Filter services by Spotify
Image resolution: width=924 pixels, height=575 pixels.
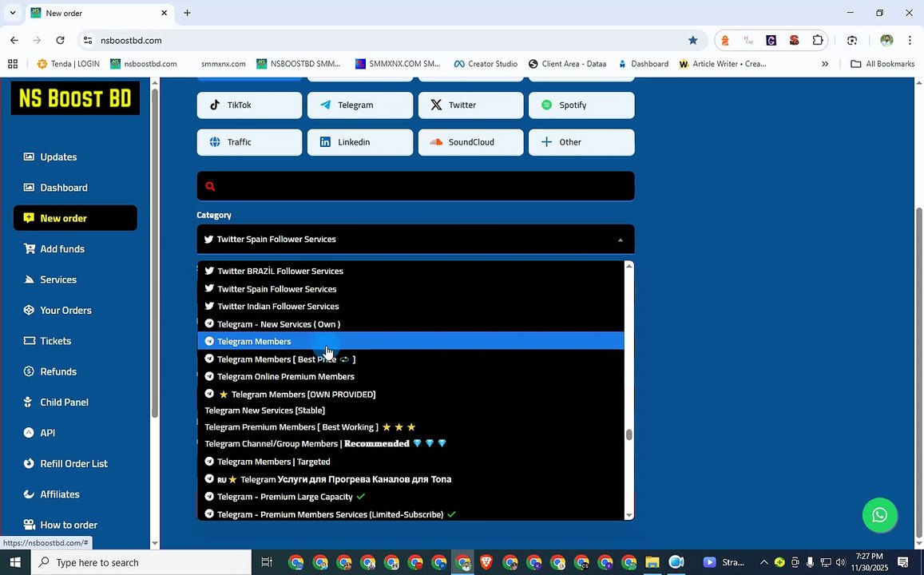point(581,105)
